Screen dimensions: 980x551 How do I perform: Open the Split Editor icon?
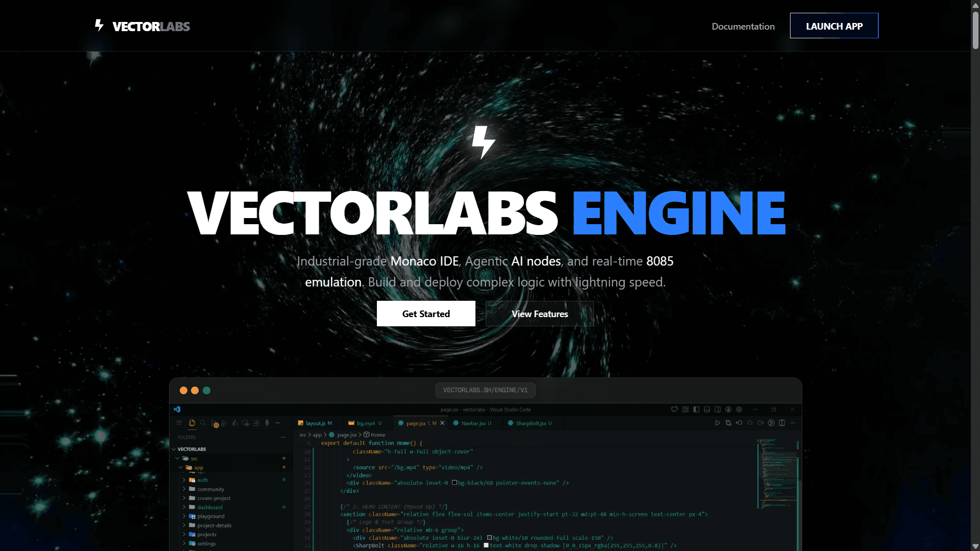pyautogui.click(x=781, y=423)
